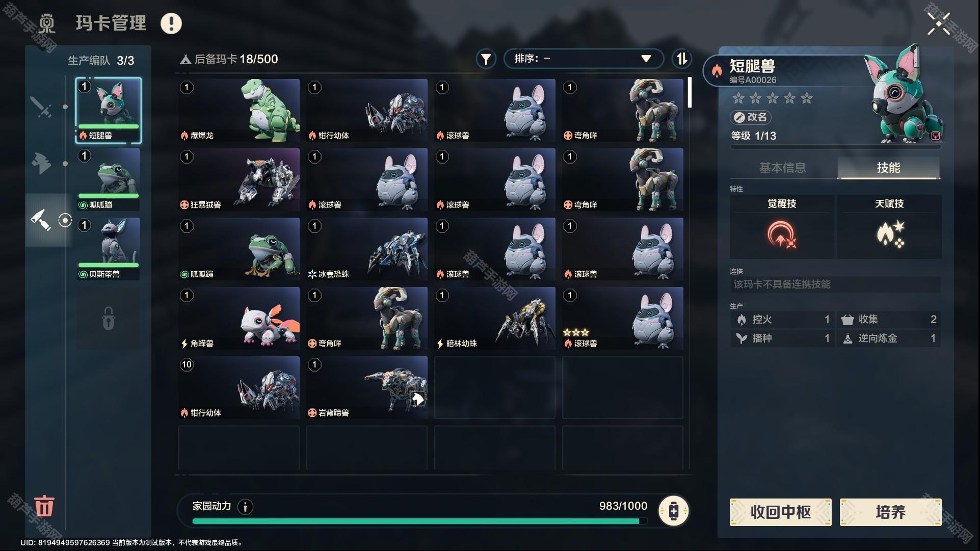Click the 收回中枢 button

[780, 512]
